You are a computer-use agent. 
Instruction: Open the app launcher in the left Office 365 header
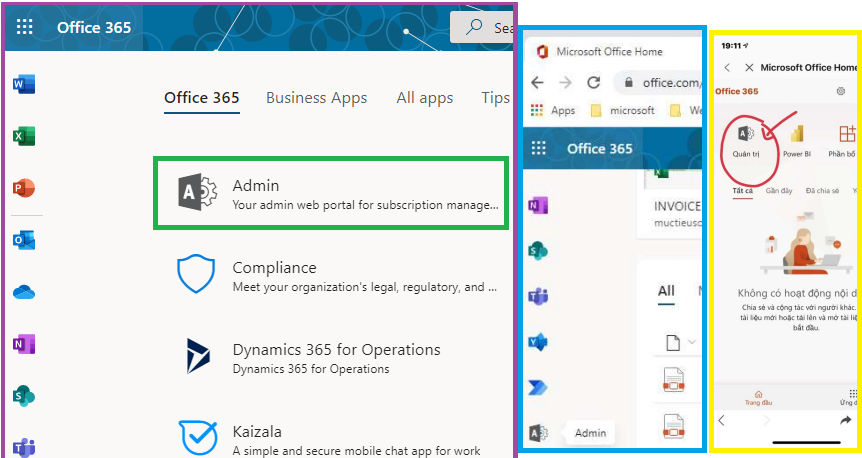(x=24, y=26)
